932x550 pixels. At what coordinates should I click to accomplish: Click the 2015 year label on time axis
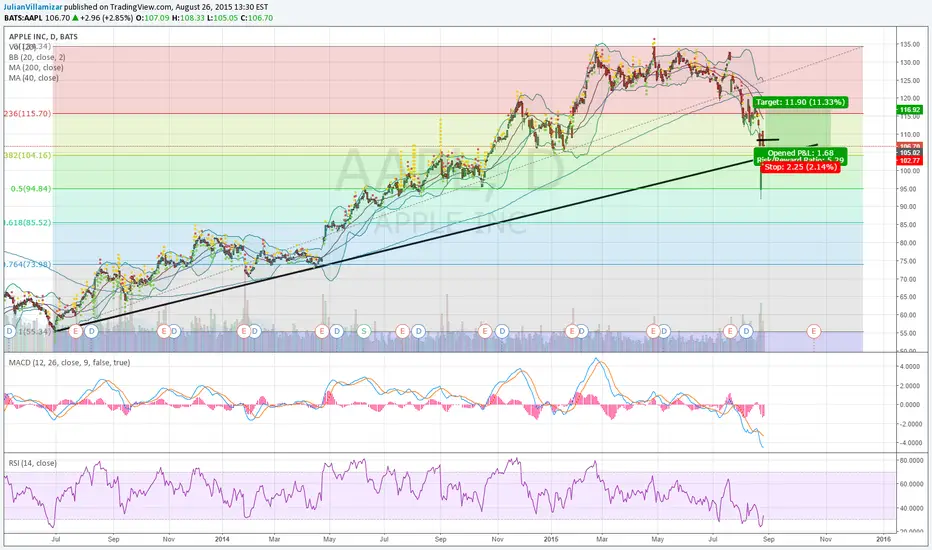pyautogui.click(x=551, y=539)
